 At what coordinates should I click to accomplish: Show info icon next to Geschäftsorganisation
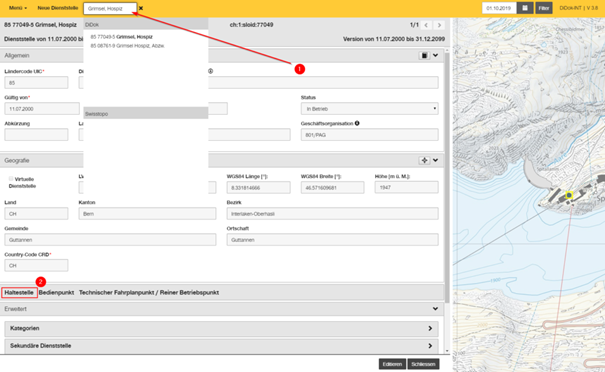(x=357, y=123)
